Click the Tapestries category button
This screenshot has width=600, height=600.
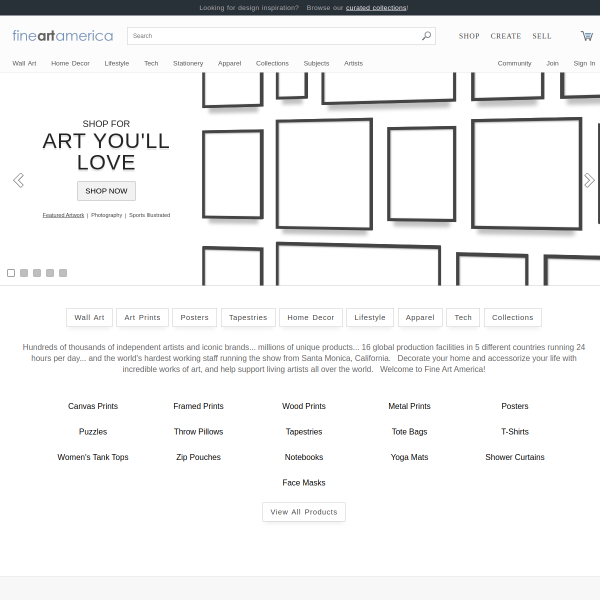coord(248,318)
